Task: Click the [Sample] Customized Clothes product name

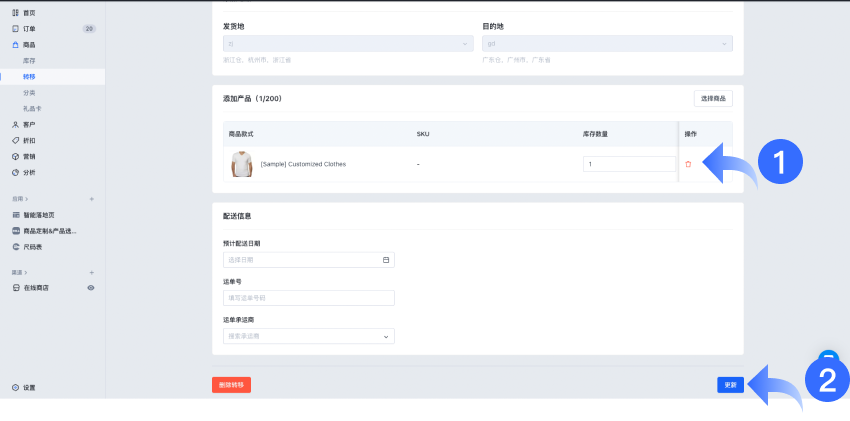Action: point(303,164)
